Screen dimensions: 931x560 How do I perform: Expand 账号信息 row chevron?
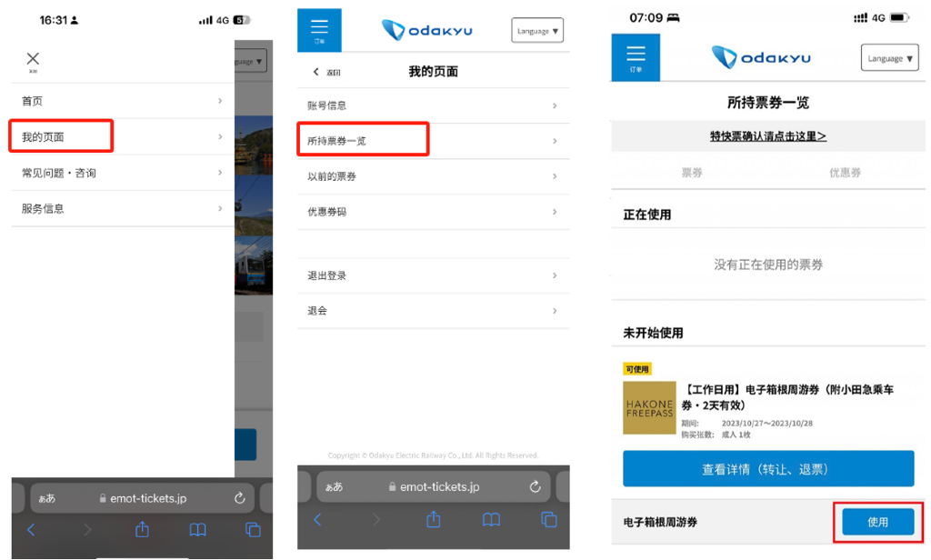(x=554, y=106)
